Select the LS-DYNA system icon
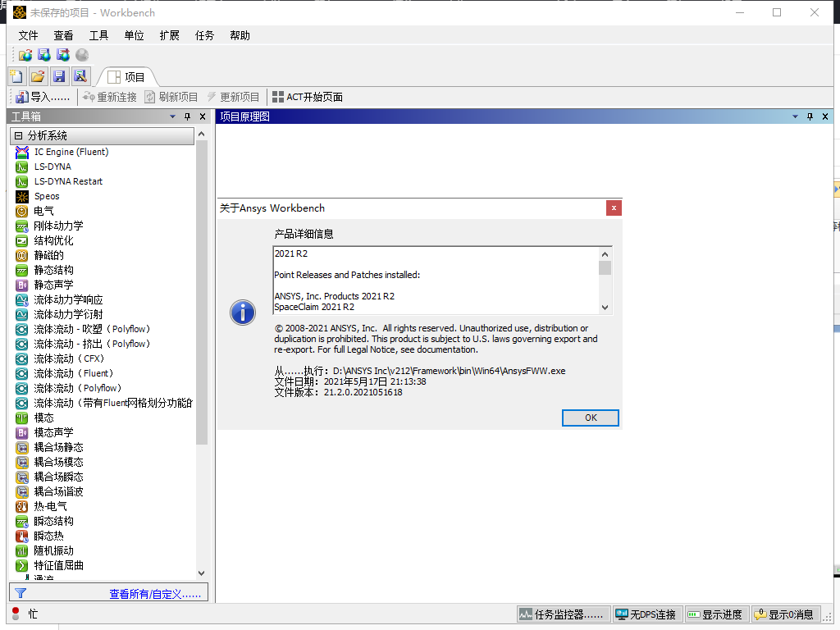840x630 pixels. (22, 167)
